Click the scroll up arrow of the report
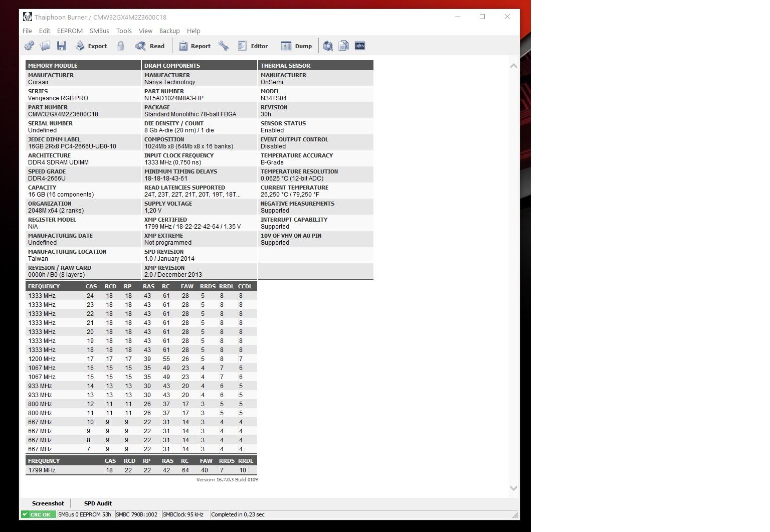 513,66
